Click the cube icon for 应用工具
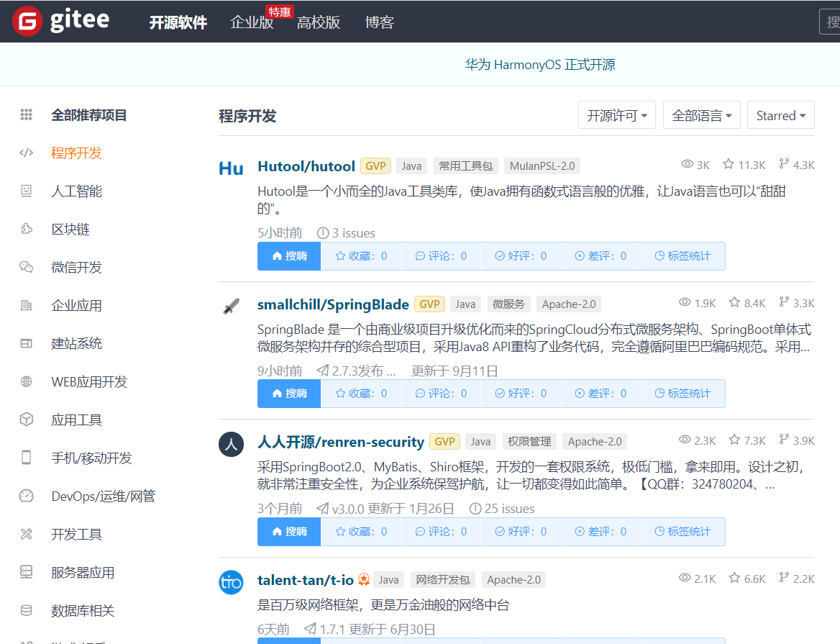This screenshot has width=840, height=644. click(26, 419)
